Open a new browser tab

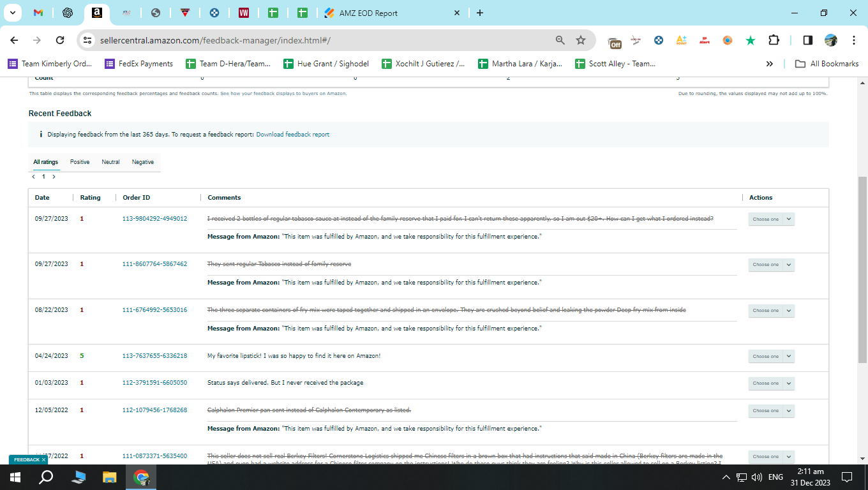click(x=480, y=13)
